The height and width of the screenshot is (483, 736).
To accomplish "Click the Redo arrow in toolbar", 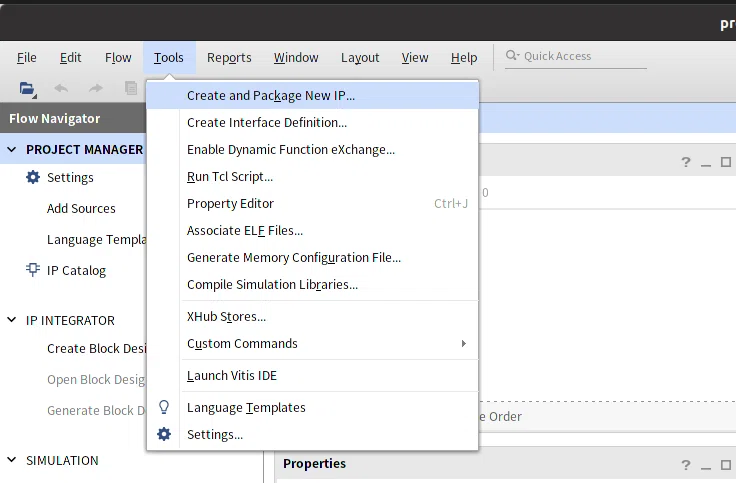I will point(96,88).
